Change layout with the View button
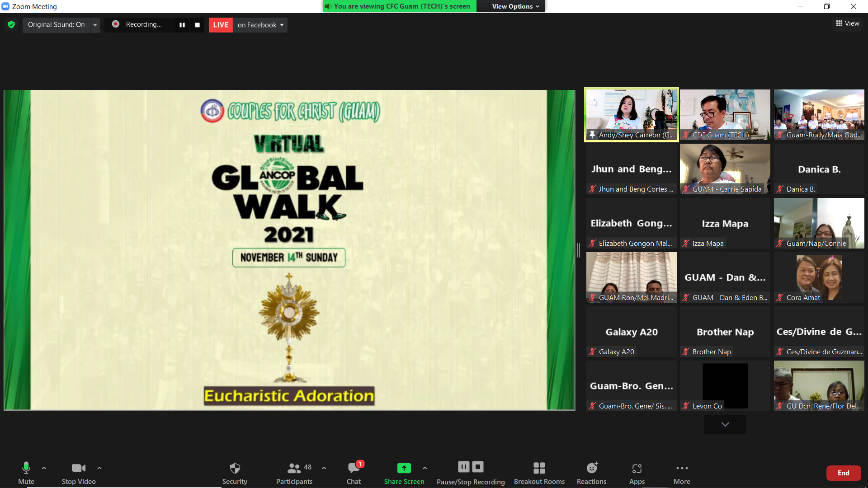The height and width of the screenshot is (488, 868). click(848, 23)
